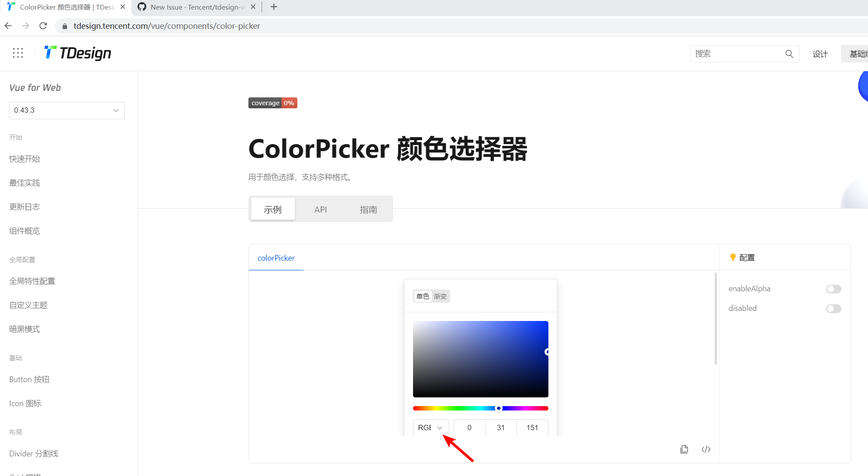Switch to 渐变 gradient mode
Image resolution: width=868 pixels, height=476 pixels.
tap(440, 296)
